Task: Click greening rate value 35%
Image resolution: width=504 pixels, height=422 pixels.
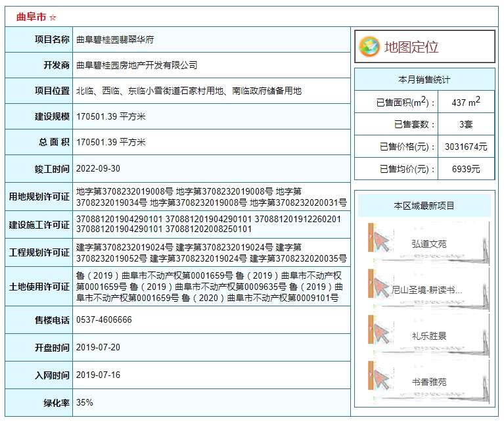Action: click(85, 403)
